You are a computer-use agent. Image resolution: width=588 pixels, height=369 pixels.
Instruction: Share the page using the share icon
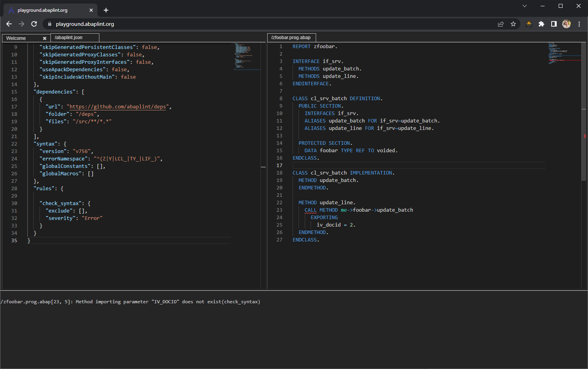[x=501, y=24]
